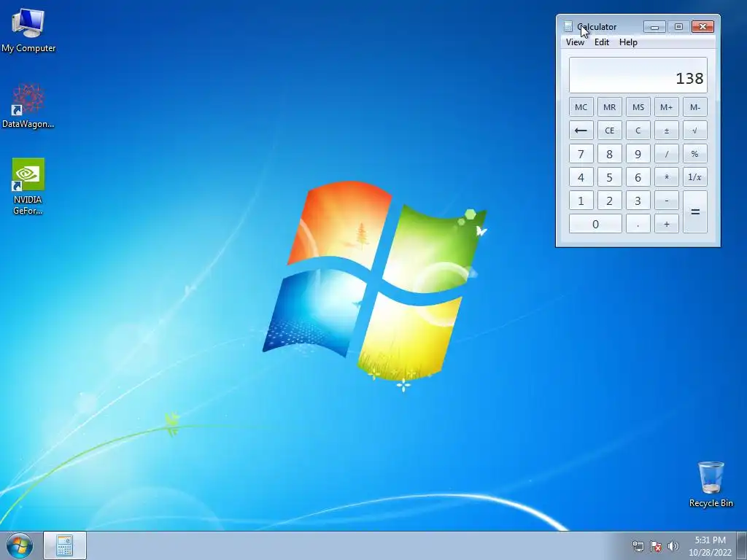Click the MR memory recall button
The image size is (747, 560).
(609, 107)
